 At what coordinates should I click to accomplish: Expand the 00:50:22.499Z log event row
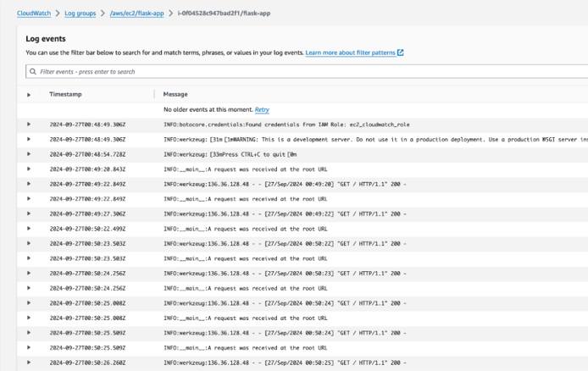tap(29, 229)
